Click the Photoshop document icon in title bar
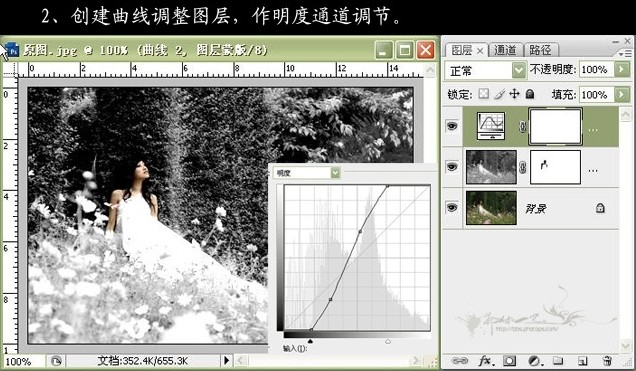Viewport: 636px width, 371px height. tap(13, 49)
